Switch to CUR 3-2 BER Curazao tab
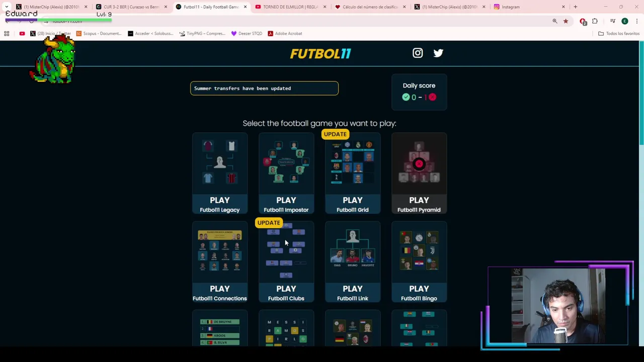The width and height of the screenshot is (644, 362). click(131, 7)
